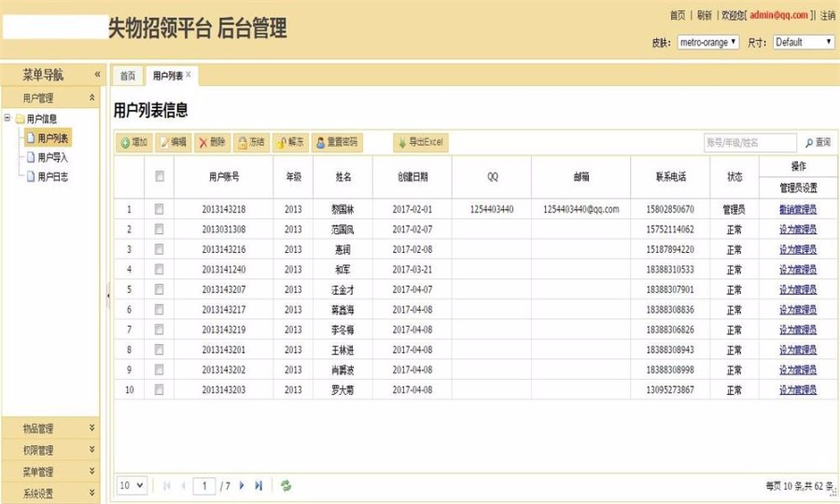
Task: Expand the 权限管理 accordion section
Action: 91,450
